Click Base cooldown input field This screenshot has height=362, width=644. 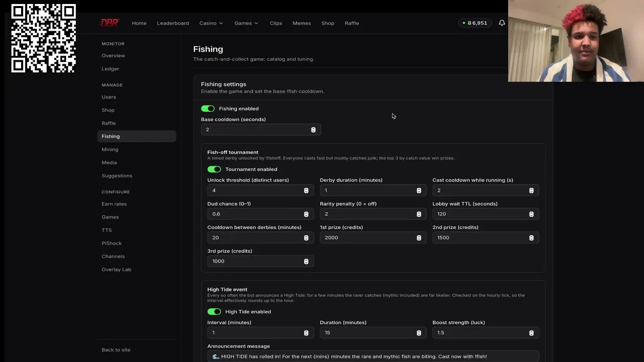pos(261,130)
